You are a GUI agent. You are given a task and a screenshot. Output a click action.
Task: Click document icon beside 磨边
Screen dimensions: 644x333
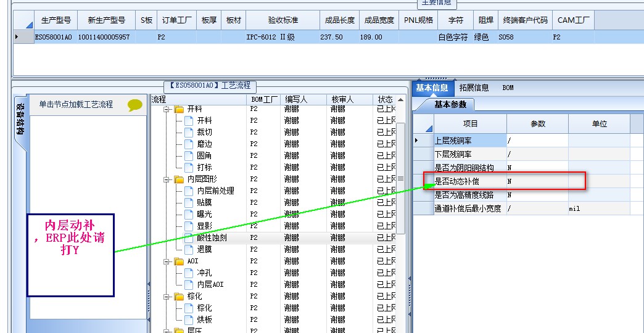pyautogui.click(x=189, y=144)
